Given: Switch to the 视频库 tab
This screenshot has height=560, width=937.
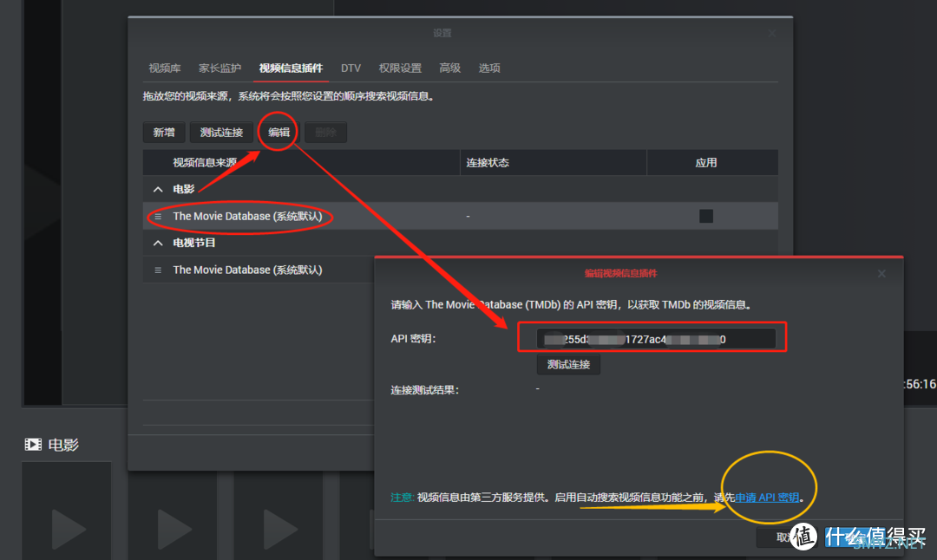Looking at the screenshot, I should pos(164,68).
